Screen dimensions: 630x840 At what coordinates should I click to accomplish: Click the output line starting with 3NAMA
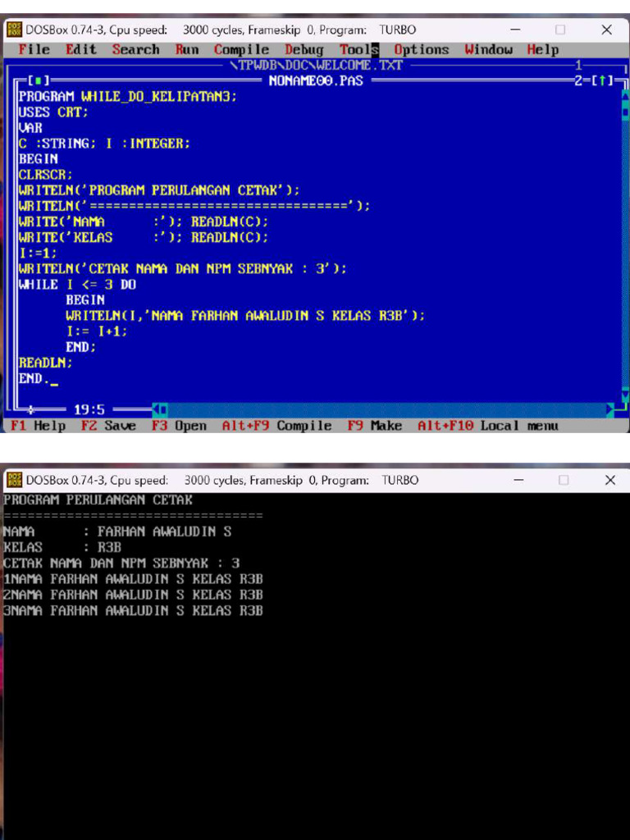[x=134, y=610]
